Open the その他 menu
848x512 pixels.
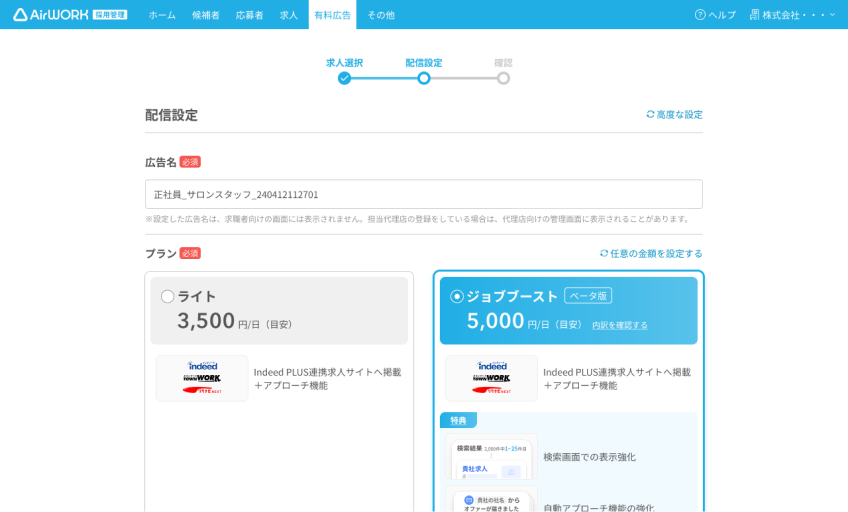point(381,15)
